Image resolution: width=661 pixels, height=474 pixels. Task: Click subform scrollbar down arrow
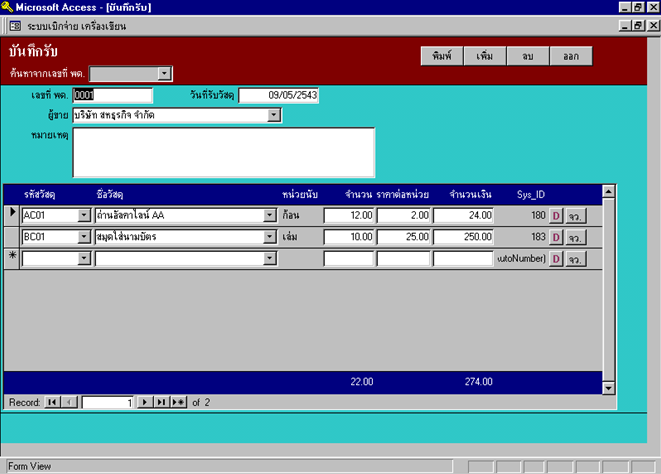click(x=608, y=388)
